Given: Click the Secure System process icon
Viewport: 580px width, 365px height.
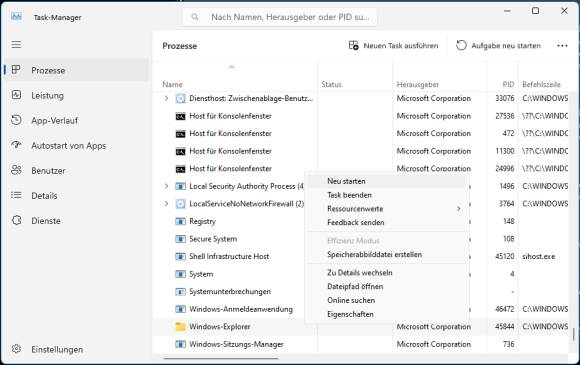Looking at the screenshot, I should tap(180, 239).
